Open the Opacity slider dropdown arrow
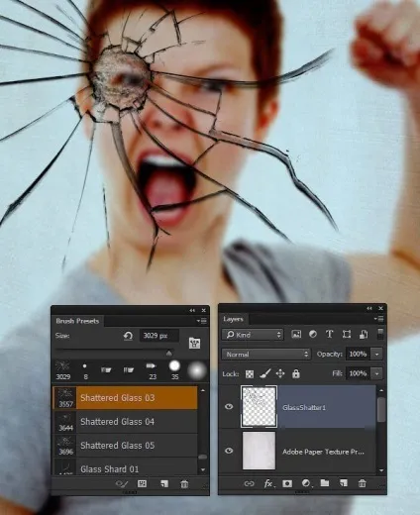The height and width of the screenshot is (515, 420). coord(376,354)
